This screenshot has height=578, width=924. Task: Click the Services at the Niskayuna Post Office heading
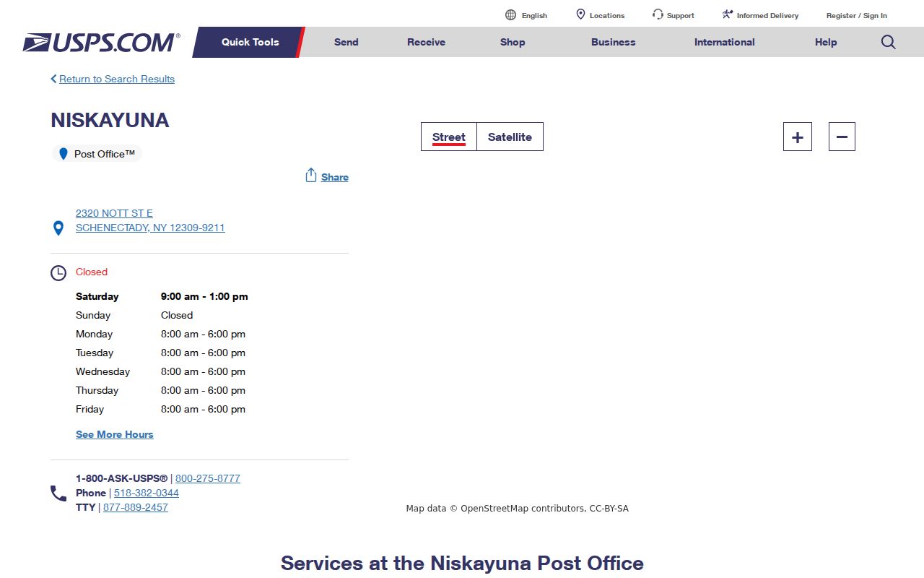coord(462,563)
